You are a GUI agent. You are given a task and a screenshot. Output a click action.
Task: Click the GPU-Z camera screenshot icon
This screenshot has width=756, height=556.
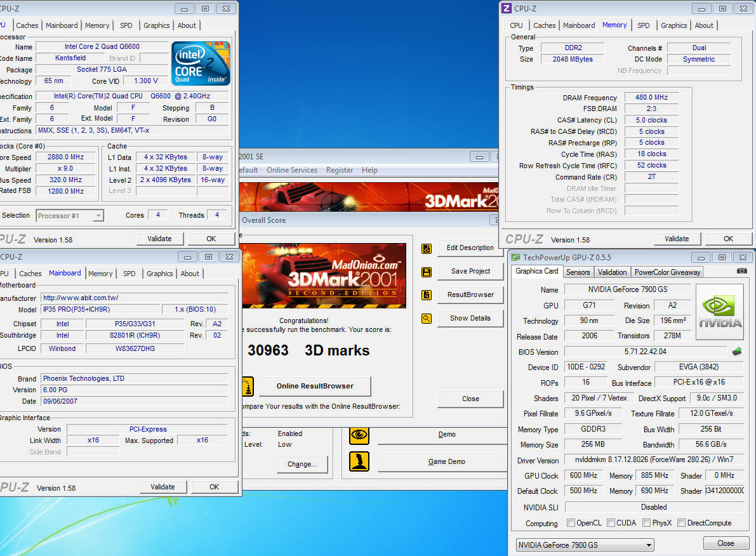tap(741, 272)
